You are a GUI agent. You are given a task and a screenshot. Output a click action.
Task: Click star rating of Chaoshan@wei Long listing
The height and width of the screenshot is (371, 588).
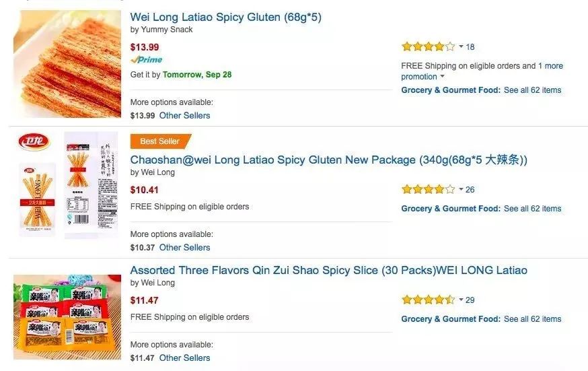428,189
